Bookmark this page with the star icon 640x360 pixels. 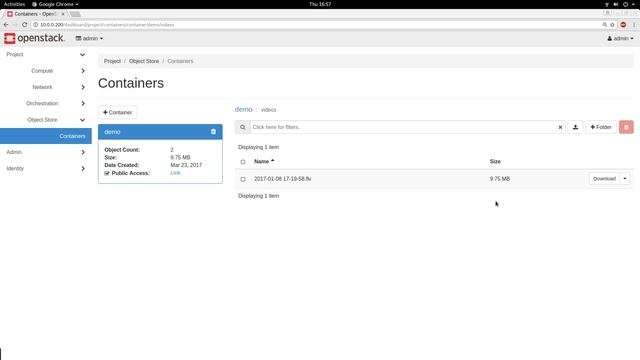(612, 24)
